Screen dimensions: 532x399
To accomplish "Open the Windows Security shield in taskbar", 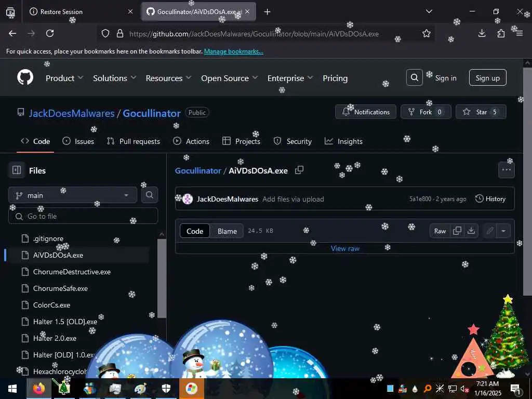I will (x=166, y=389).
